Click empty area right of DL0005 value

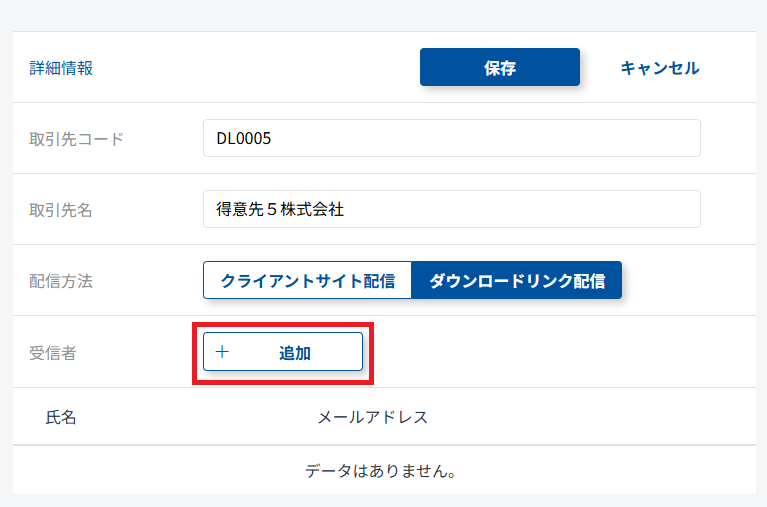point(500,138)
